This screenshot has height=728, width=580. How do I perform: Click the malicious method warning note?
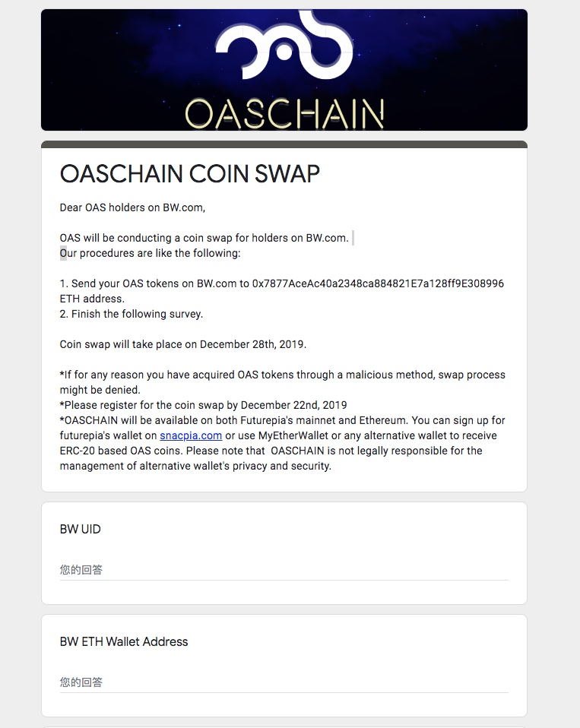[x=282, y=375]
